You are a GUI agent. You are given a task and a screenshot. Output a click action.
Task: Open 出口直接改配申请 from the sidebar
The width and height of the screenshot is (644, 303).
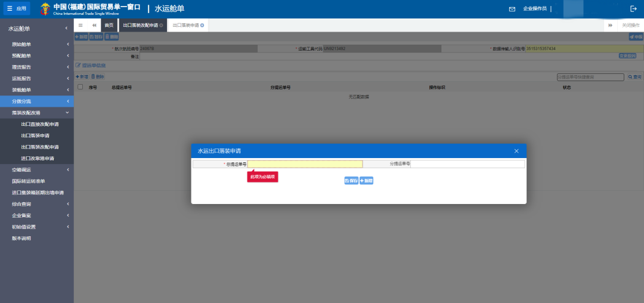click(40, 125)
